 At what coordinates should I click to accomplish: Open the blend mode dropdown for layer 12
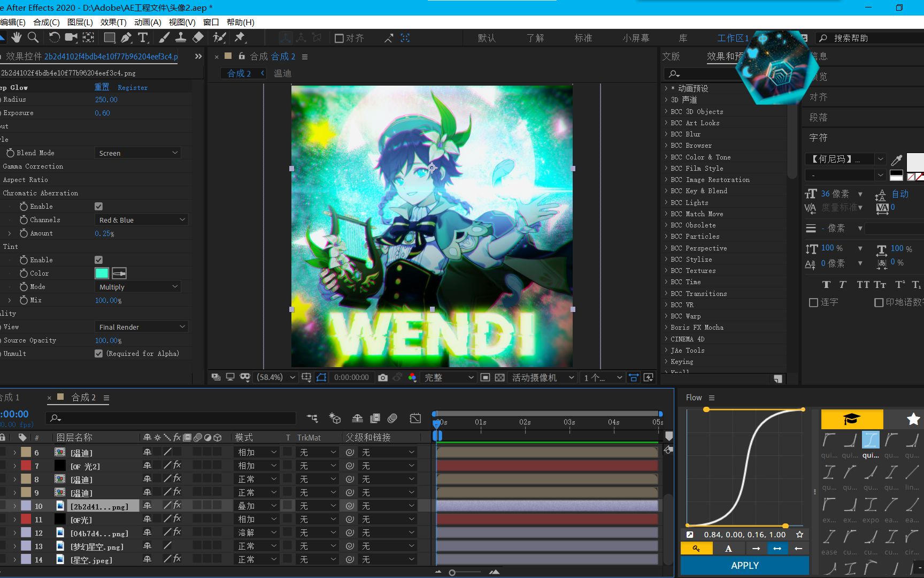[257, 533]
